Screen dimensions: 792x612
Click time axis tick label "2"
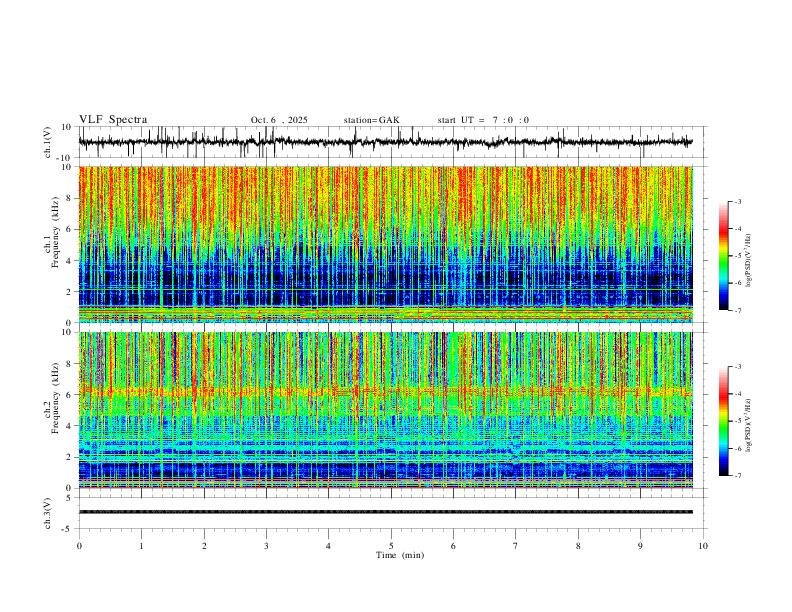coord(204,546)
